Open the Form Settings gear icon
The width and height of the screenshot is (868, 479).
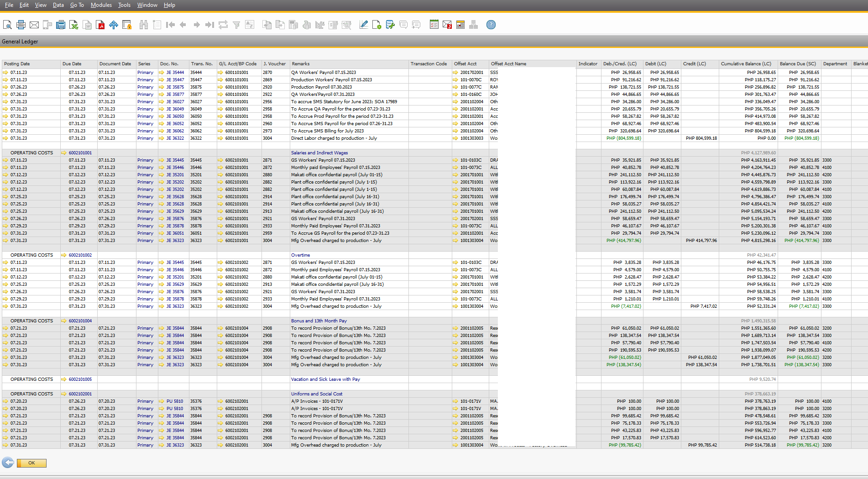point(377,25)
